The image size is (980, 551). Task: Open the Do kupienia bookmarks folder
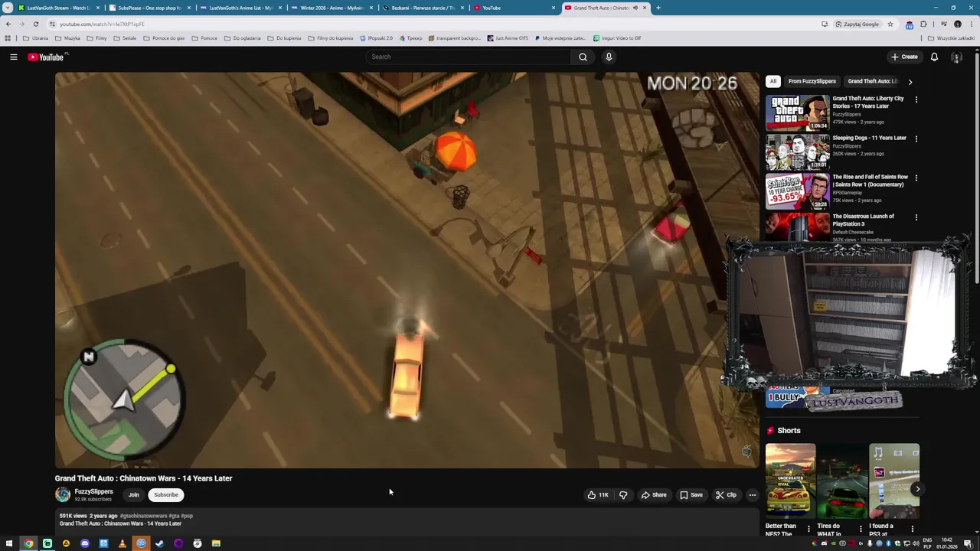tap(284, 38)
